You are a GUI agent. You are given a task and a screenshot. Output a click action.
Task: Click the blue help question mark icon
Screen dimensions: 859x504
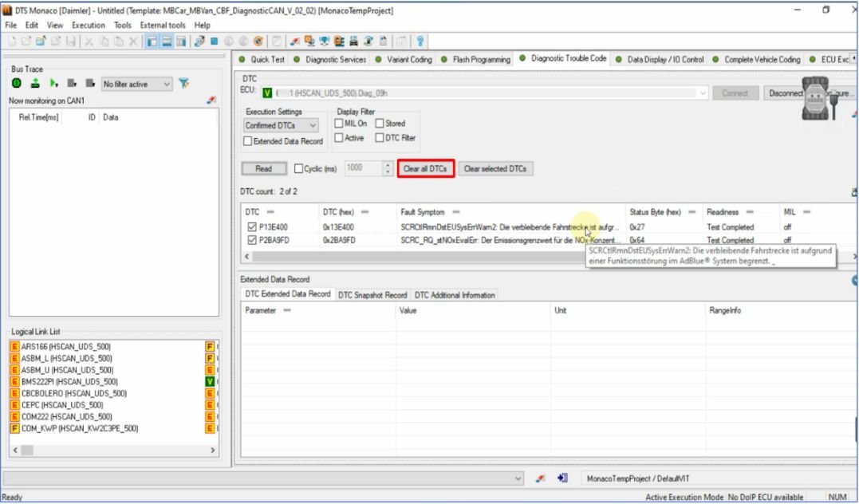(420, 41)
